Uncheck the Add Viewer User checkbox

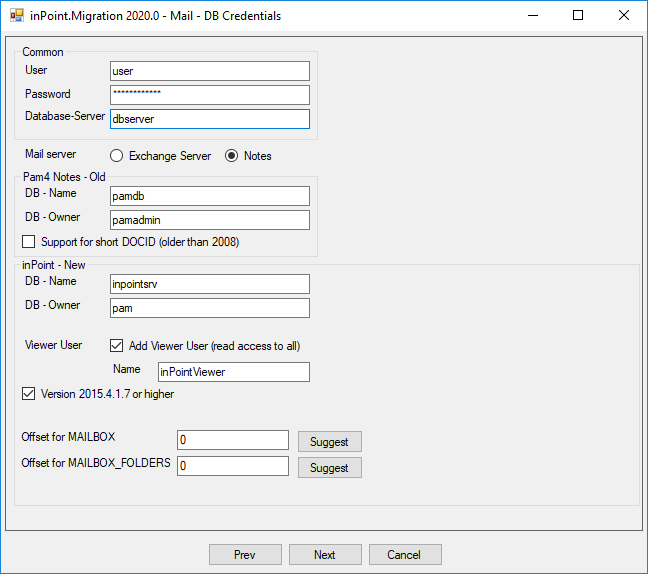(x=116, y=346)
